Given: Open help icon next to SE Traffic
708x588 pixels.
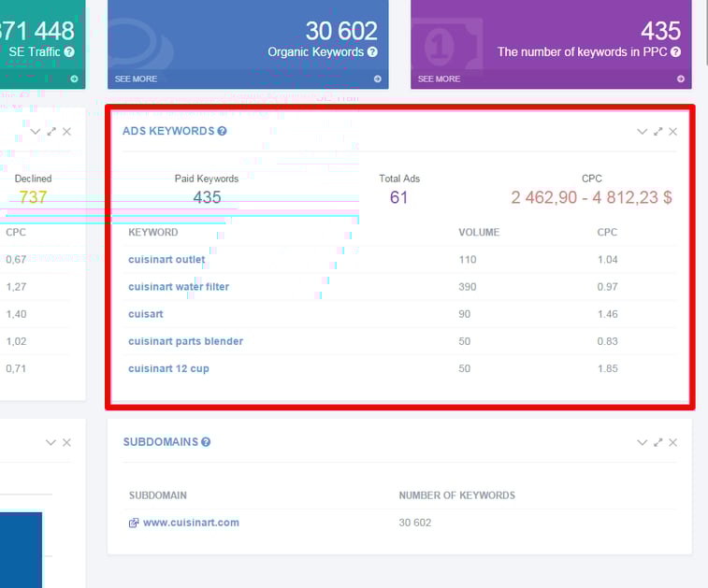Looking at the screenshot, I should 69,52.
